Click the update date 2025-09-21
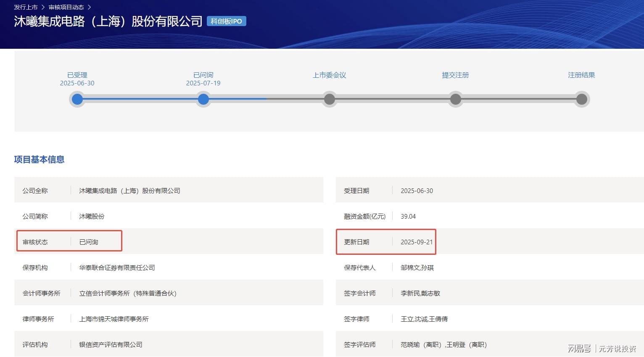The image size is (644, 357). [x=417, y=242]
